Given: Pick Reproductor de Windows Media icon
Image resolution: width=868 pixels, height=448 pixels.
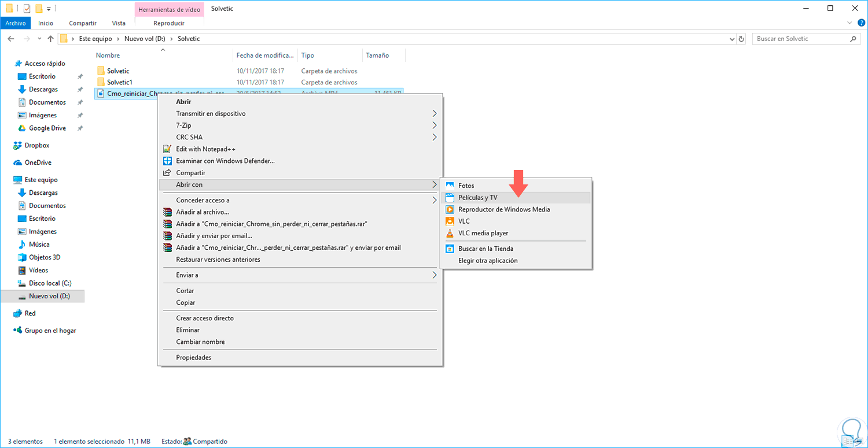Looking at the screenshot, I should click(450, 209).
